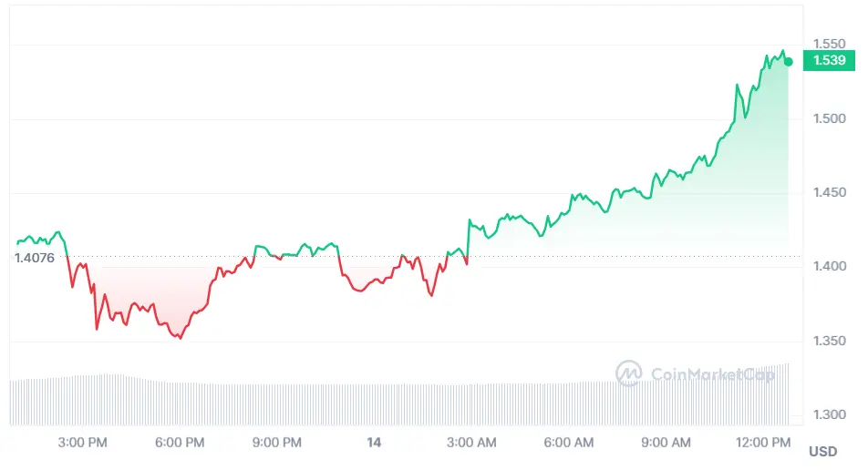Click the date marker labeled 14
The width and height of the screenshot is (868, 470).
373,443
